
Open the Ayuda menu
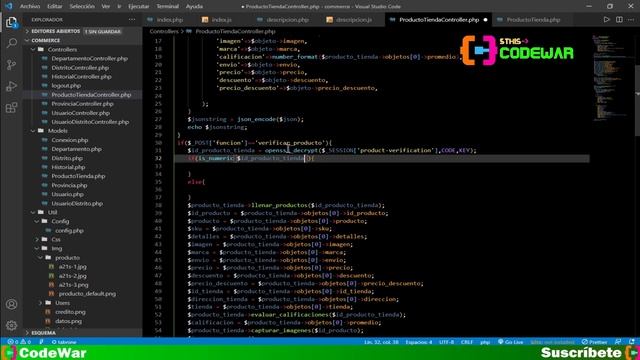coord(194,6)
